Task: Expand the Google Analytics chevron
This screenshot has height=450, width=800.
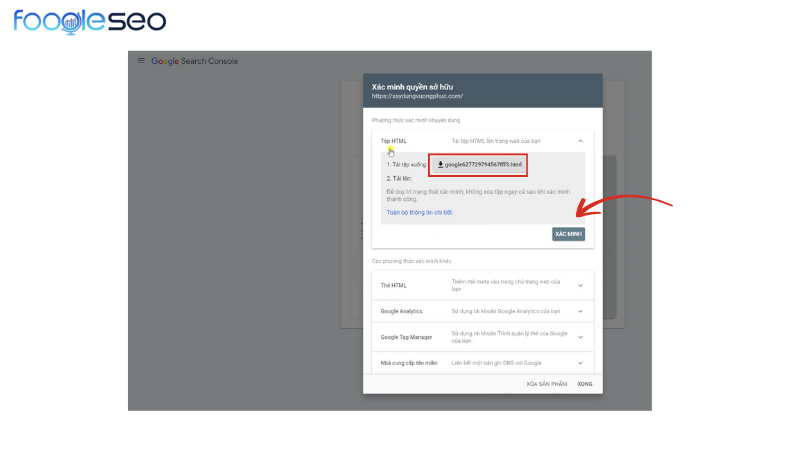Action: tap(580, 311)
